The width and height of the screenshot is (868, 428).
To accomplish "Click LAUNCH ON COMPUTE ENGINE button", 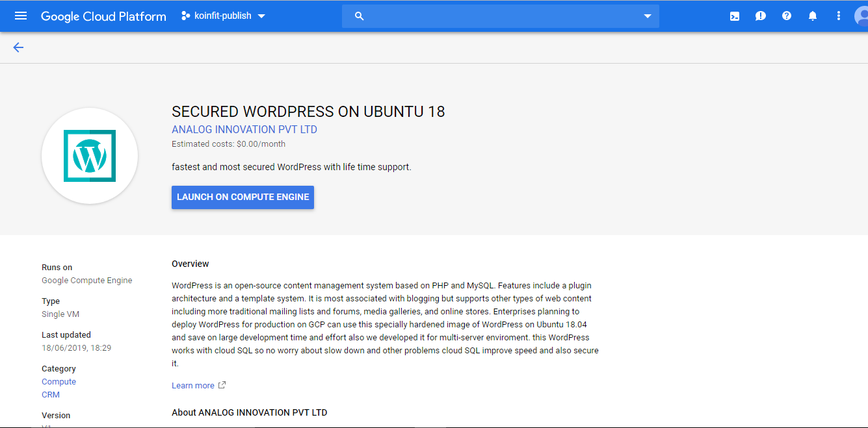I will coord(243,197).
